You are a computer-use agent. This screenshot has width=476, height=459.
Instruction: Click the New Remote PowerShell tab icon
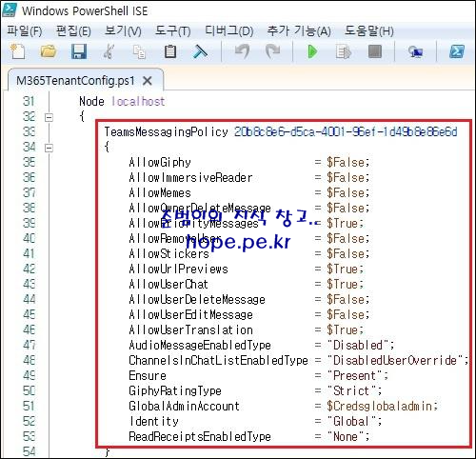click(415, 51)
